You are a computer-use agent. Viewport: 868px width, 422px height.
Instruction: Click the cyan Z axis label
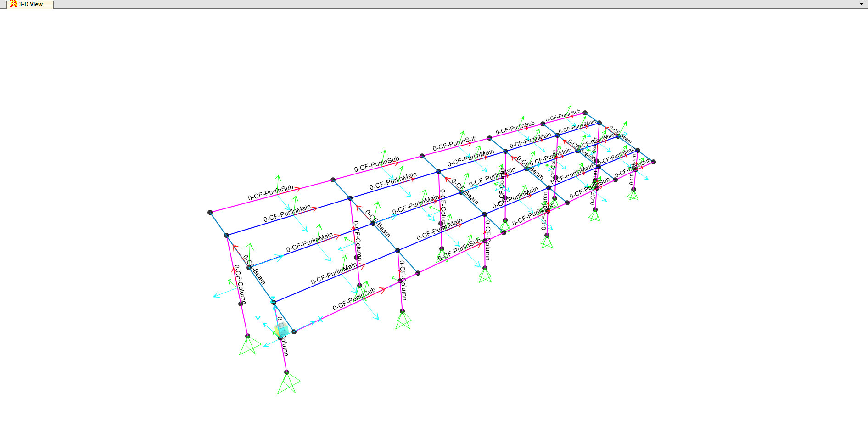[x=273, y=299]
